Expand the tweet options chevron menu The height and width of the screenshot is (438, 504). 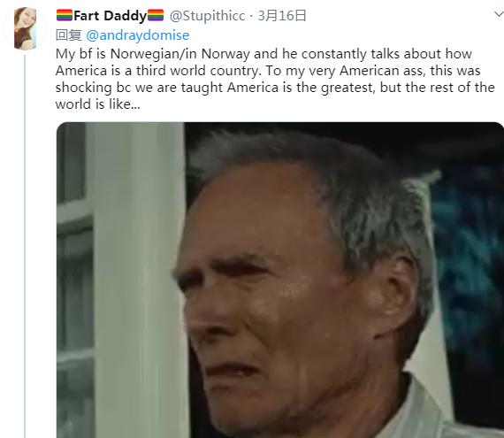[x=499, y=14]
